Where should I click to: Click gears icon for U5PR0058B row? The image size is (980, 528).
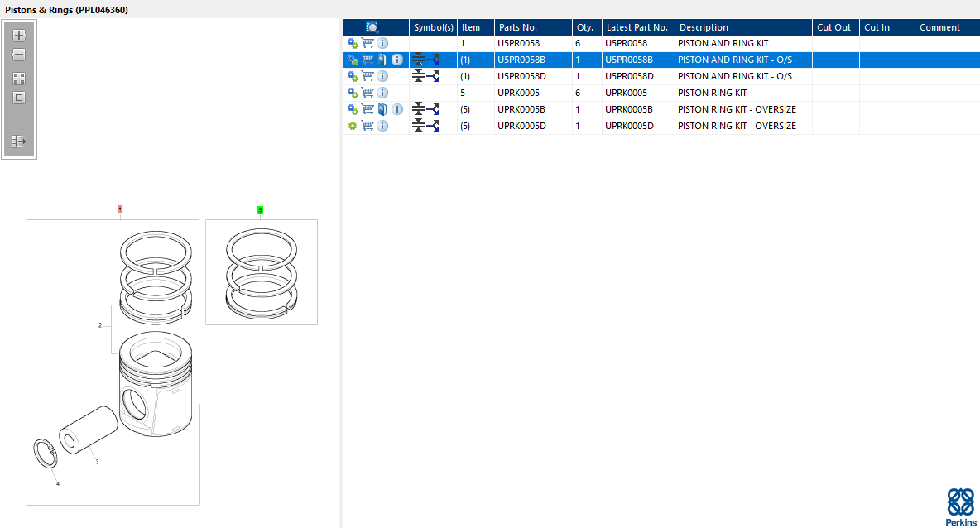(353, 60)
